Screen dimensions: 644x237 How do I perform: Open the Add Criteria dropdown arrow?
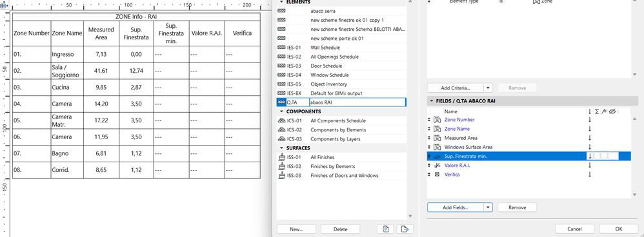tap(488, 88)
